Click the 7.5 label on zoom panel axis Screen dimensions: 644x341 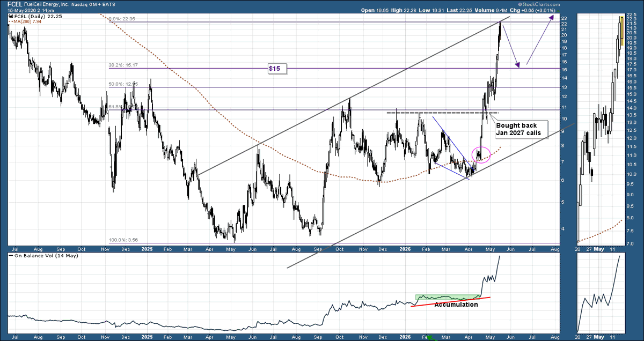pos(631,231)
